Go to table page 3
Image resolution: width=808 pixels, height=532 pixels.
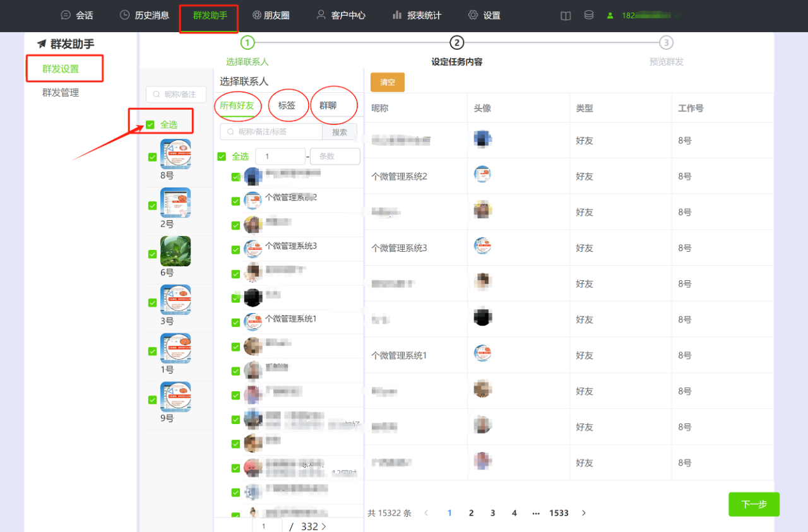(x=493, y=513)
